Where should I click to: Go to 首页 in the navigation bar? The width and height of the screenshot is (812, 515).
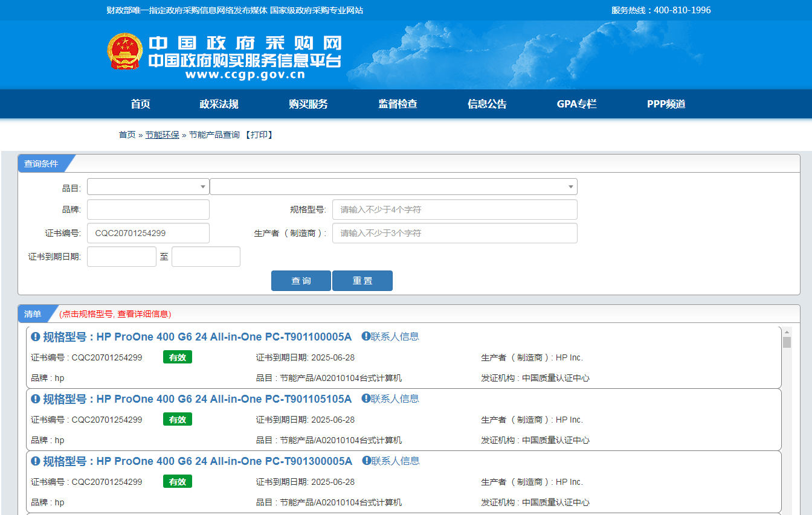tap(140, 104)
